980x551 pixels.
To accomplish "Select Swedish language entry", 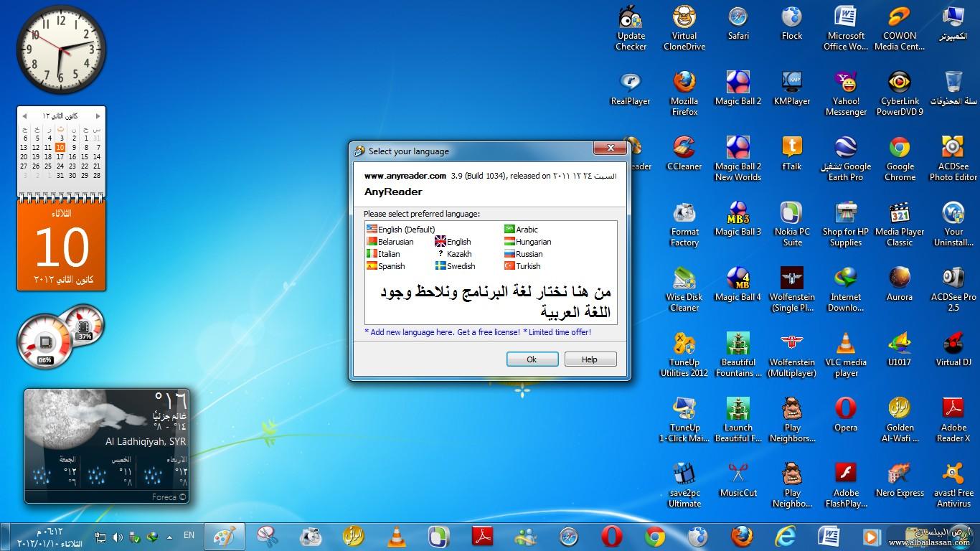I will [455, 266].
